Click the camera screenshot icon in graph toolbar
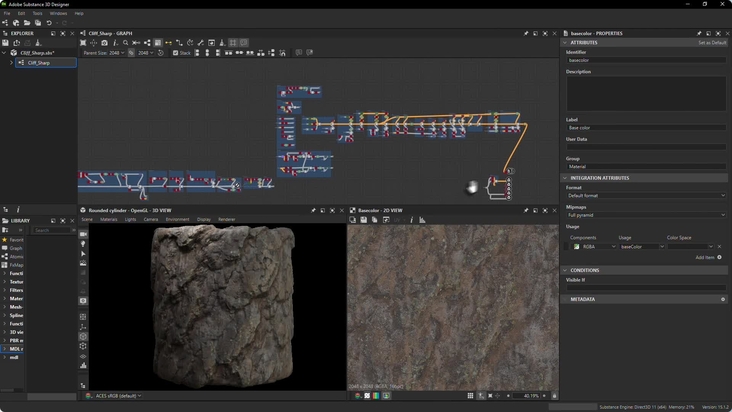Screen dimensions: 732x412 pos(104,42)
